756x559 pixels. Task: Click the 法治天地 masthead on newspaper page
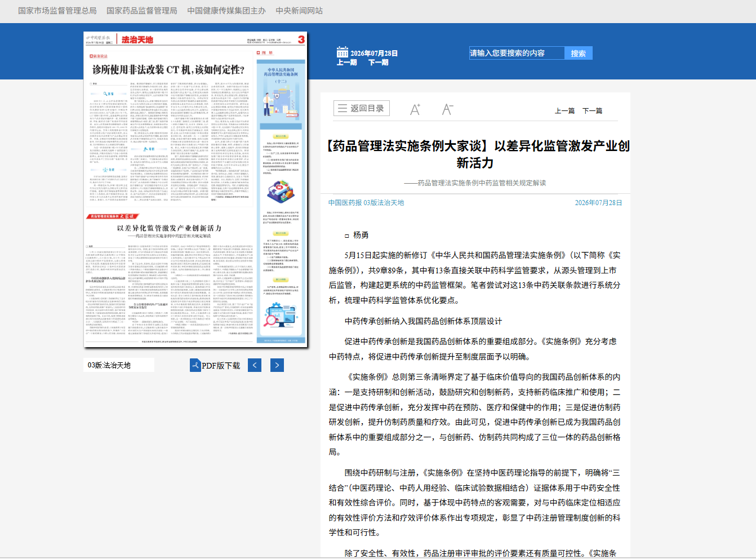click(137, 39)
